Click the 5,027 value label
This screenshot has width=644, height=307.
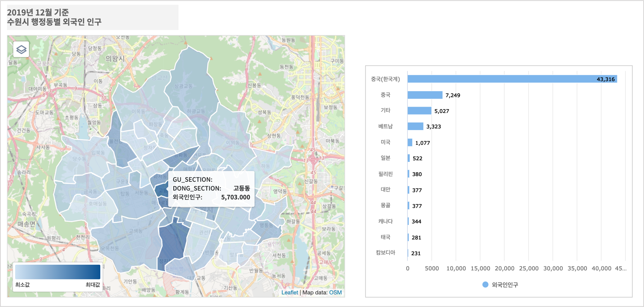[442, 111]
